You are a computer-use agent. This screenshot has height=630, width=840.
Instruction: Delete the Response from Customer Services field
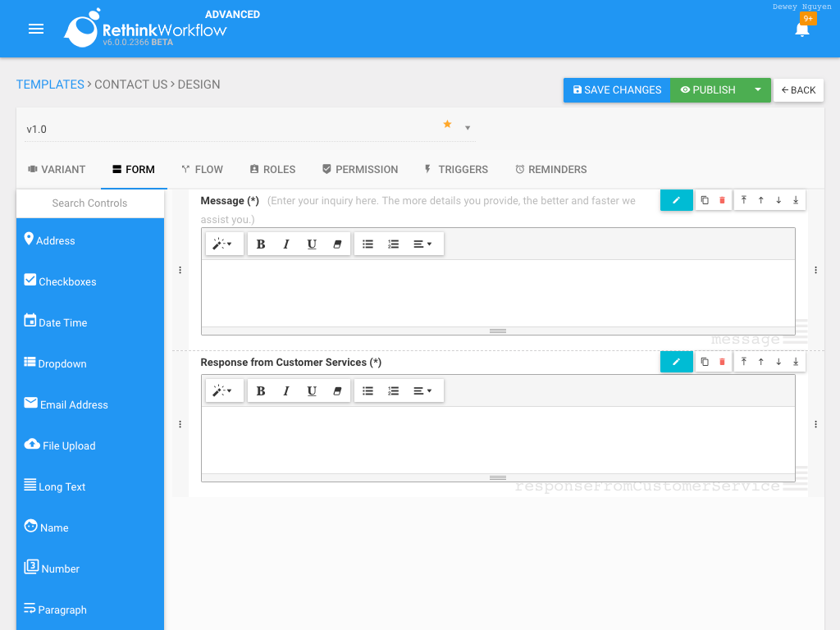point(723,361)
